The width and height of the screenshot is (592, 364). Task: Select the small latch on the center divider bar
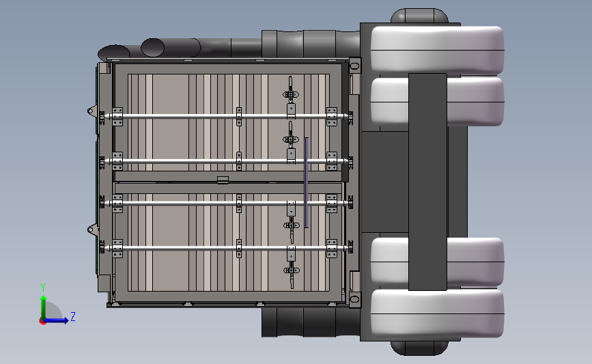(x=223, y=180)
